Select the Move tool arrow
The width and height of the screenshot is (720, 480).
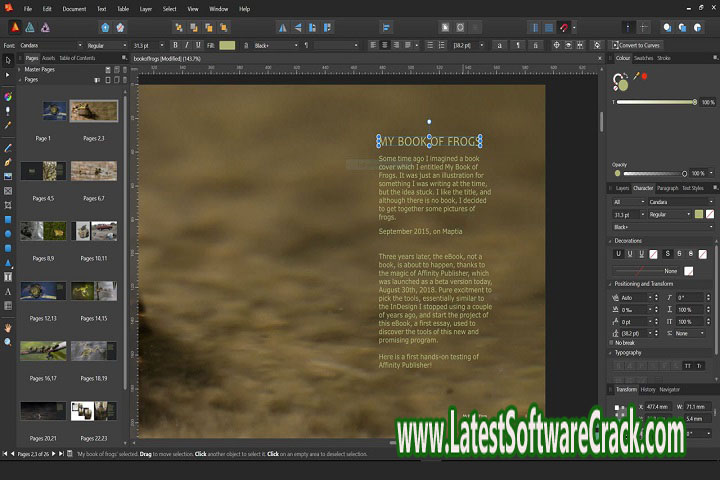[x=8, y=60]
